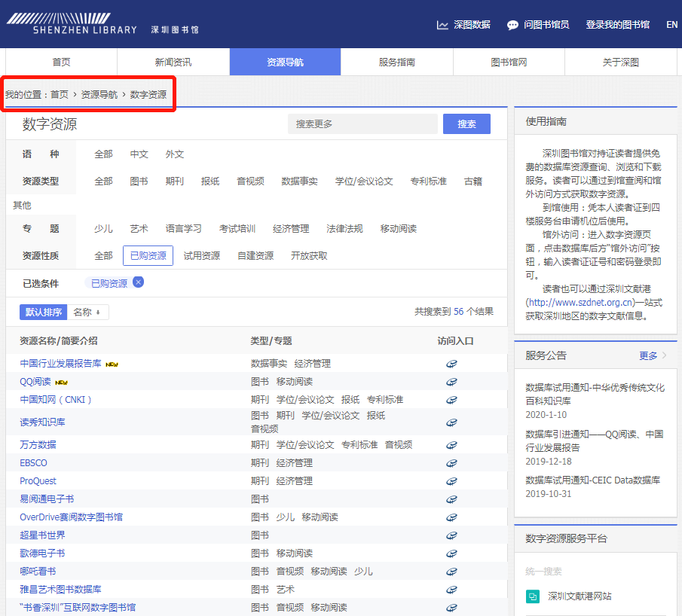Click 首页 in the breadcrumb

[60, 95]
